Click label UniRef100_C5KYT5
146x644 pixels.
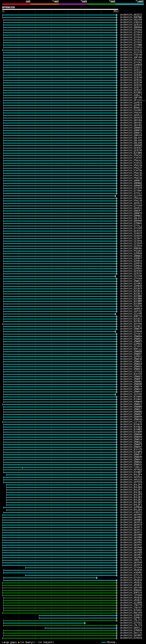click(131, 605)
